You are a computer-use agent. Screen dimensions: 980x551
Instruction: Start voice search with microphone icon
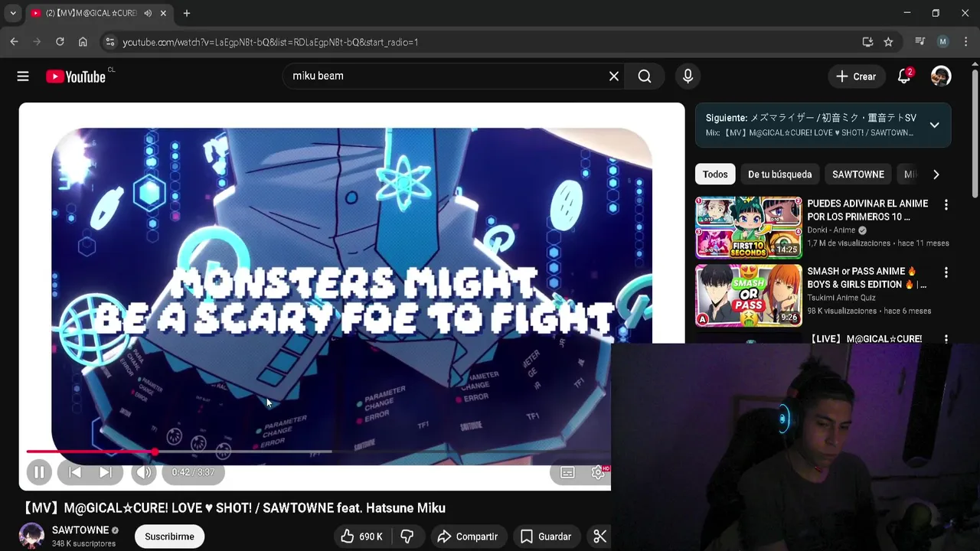(x=688, y=76)
